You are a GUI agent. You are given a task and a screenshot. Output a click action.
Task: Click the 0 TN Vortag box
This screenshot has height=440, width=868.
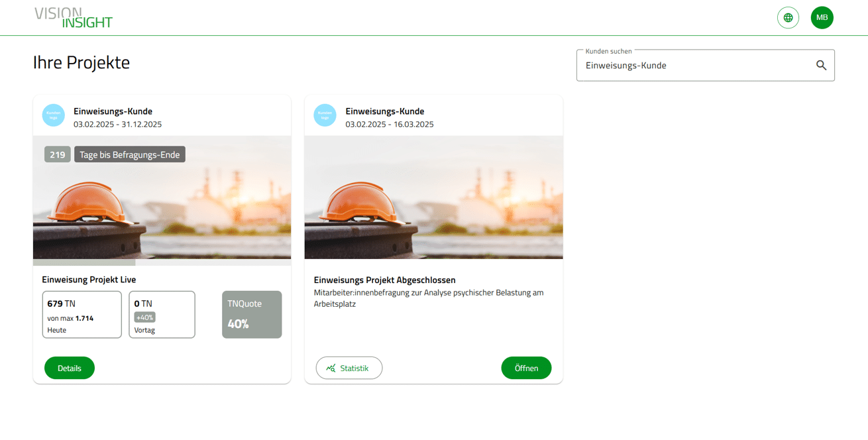(x=162, y=315)
